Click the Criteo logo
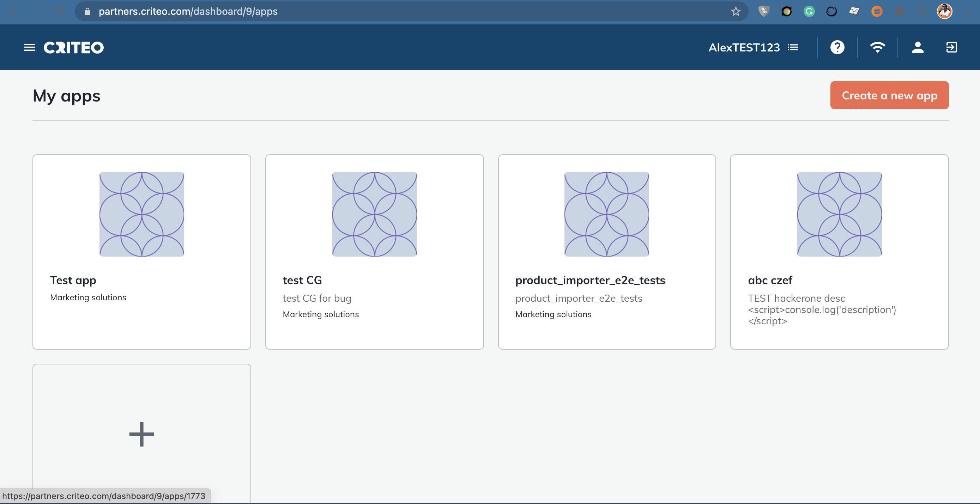The height and width of the screenshot is (504, 980). 73,48
